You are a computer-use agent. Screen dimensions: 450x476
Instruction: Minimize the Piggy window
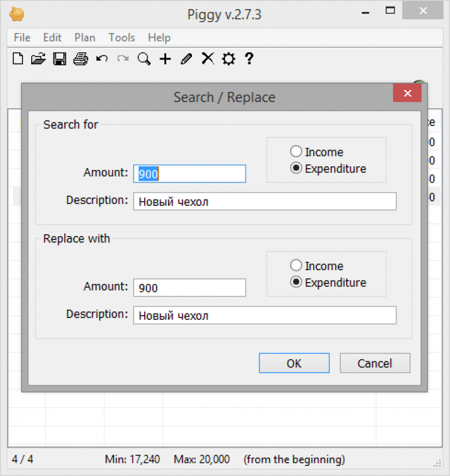click(x=365, y=12)
